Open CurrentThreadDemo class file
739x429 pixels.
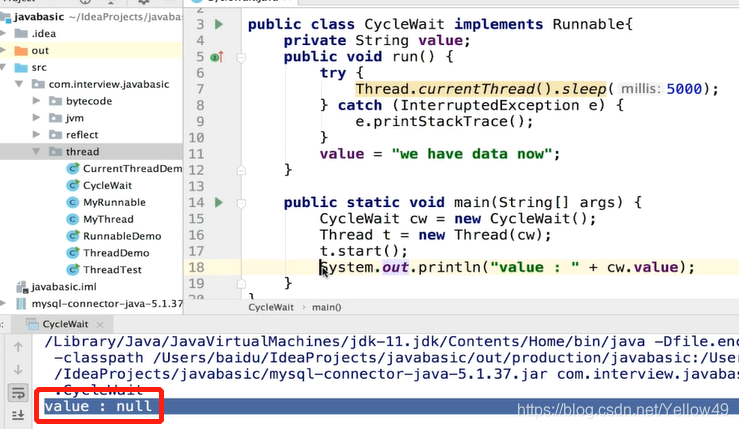pyautogui.click(x=132, y=168)
